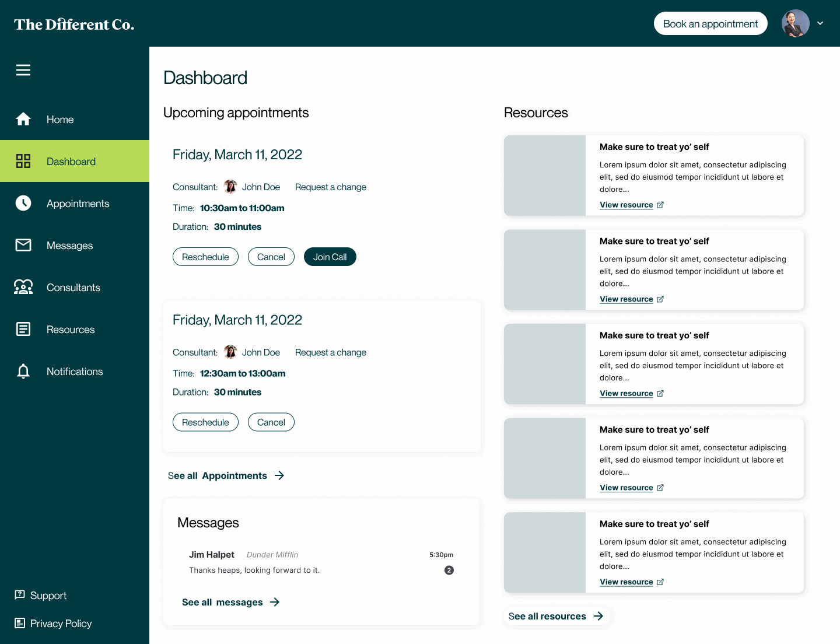
Task: Click time '12:30am to 13:00am'
Action: [243, 373]
